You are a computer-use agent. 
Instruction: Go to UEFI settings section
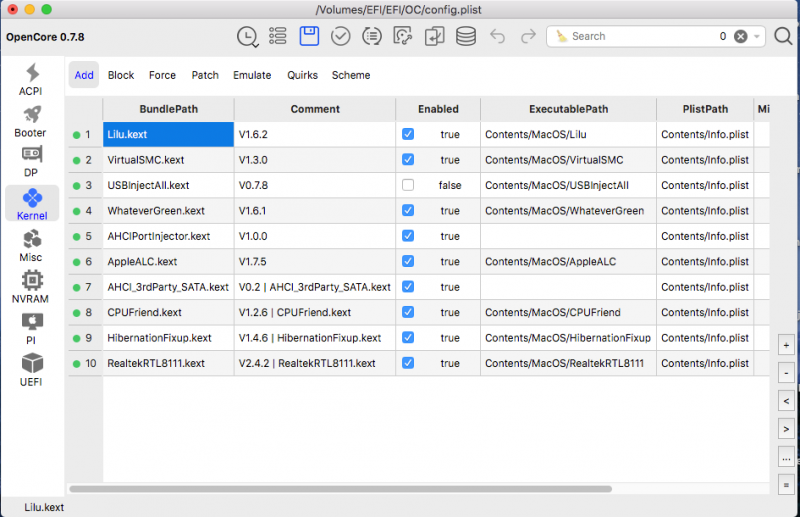(31, 367)
